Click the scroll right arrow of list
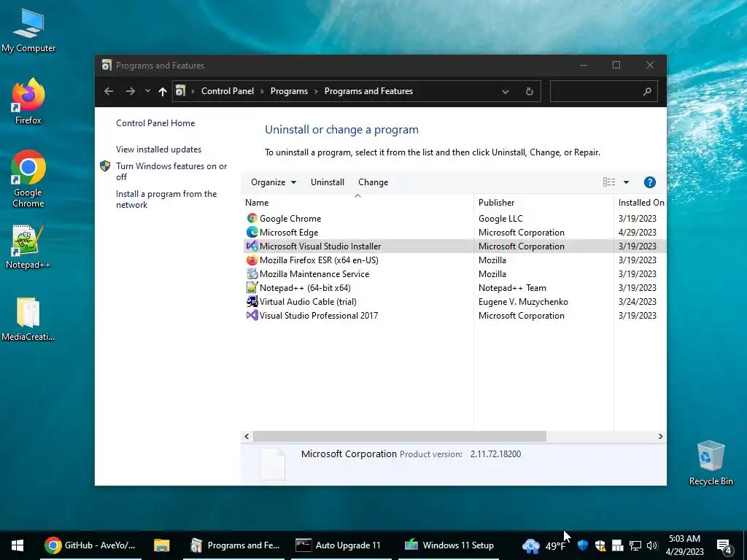Image resolution: width=747 pixels, height=560 pixels. [x=660, y=436]
